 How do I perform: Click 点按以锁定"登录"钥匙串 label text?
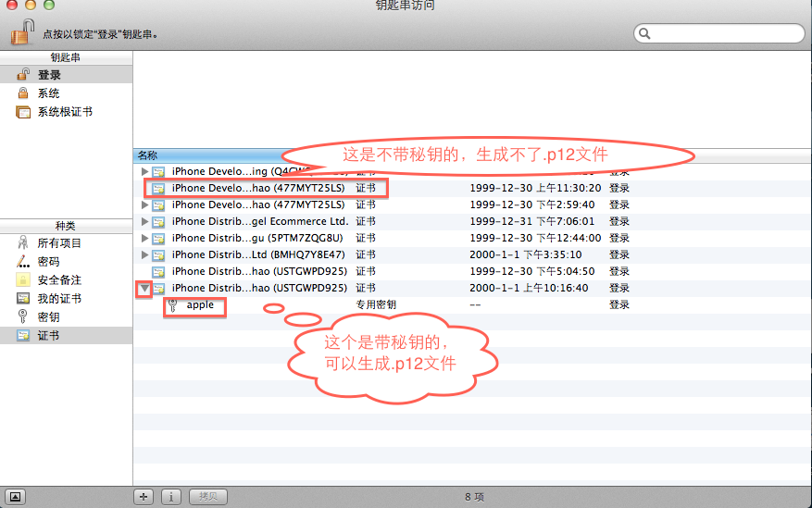click(100, 34)
